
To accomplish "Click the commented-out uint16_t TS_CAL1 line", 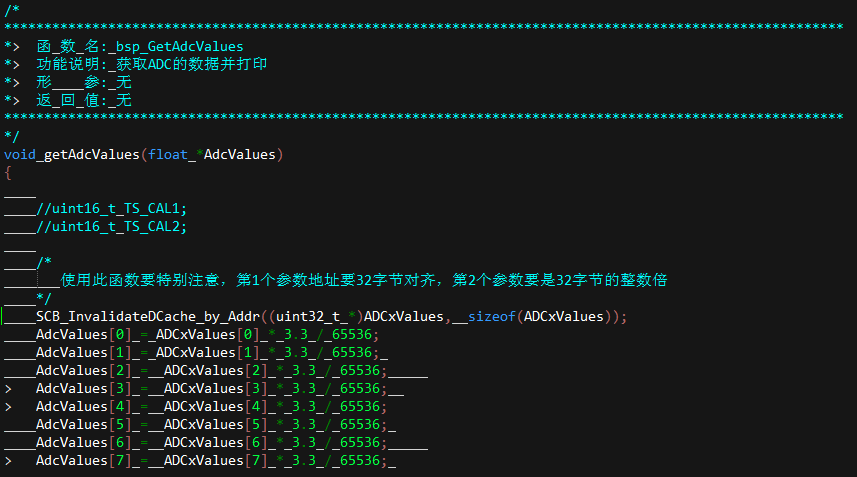I will (111, 208).
